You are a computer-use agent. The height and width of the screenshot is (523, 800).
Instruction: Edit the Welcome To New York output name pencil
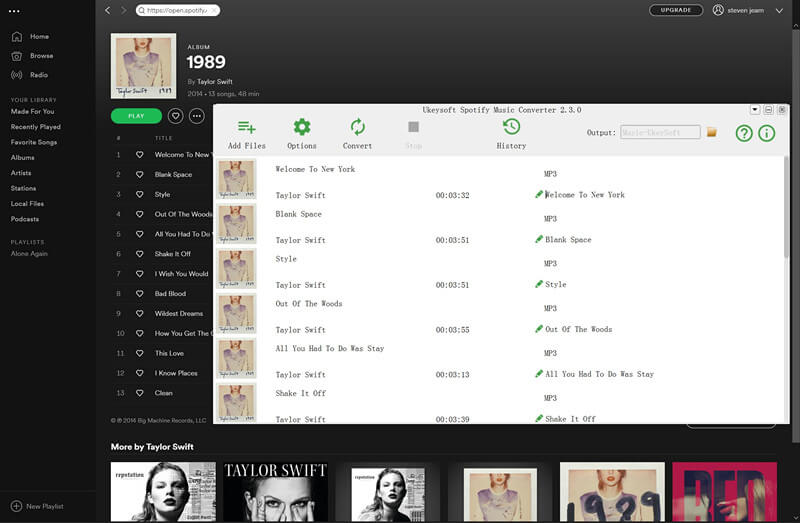[539, 194]
